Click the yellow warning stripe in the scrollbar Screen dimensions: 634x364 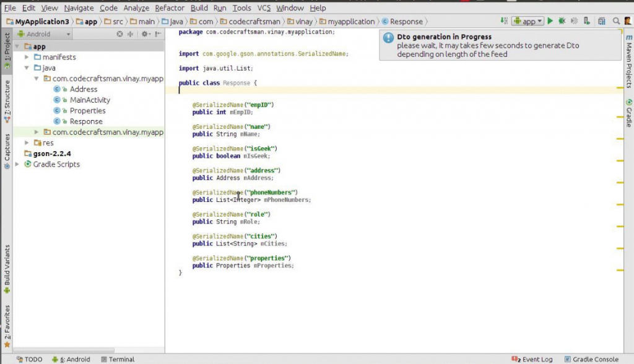point(619,89)
